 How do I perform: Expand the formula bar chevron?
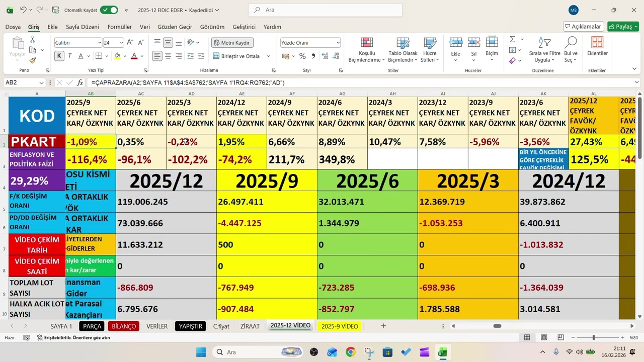(636, 82)
